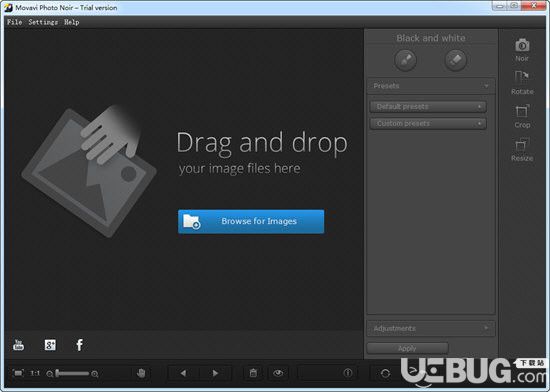Expand the Adjustments section
Screen dimensions: 550x392
(431, 329)
